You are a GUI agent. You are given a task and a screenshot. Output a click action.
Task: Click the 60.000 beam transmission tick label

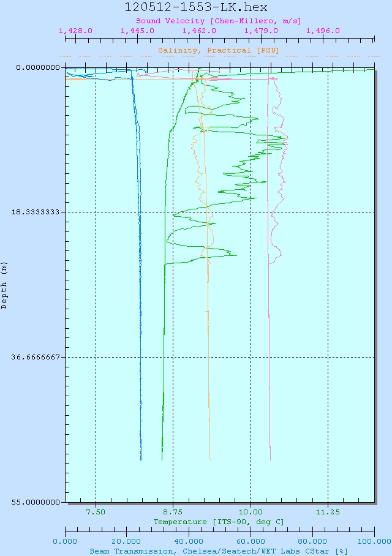point(251,541)
